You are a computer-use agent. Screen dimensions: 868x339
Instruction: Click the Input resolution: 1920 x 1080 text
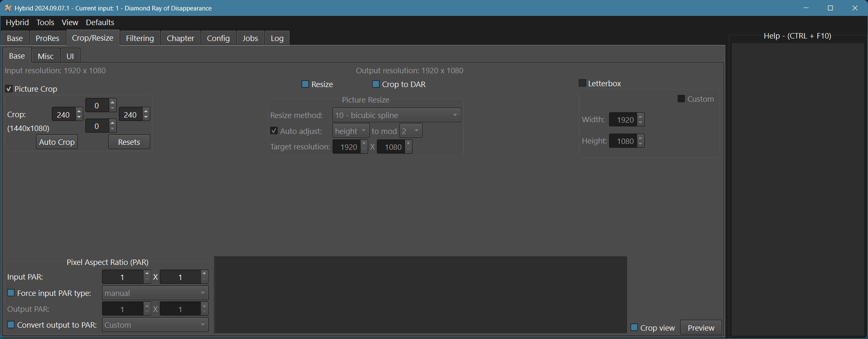[55, 71]
